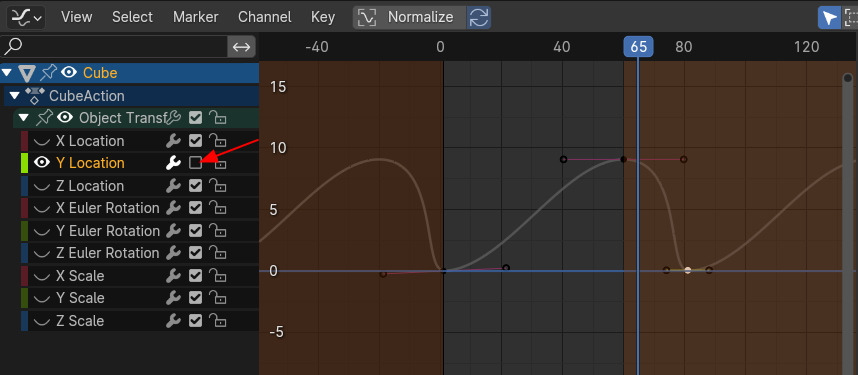
Task: Open the Marker menu
Action: tap(195, 17)
